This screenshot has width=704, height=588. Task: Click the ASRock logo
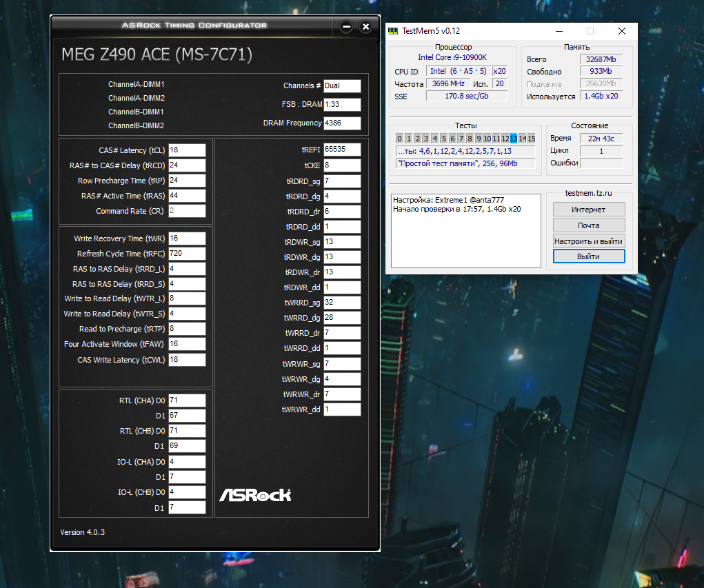(x=255, y=495)
